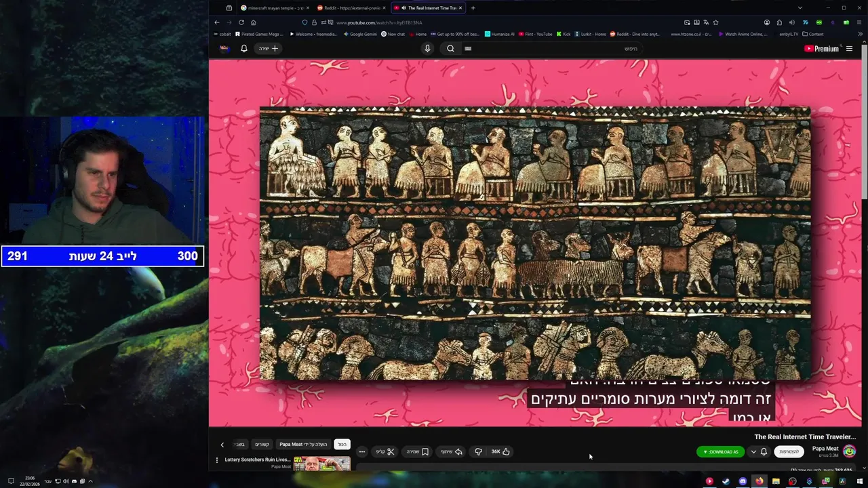Screen dimensions: 868x488
Task: Open File Explorer from the taskbar
Action: pos(776,481)
